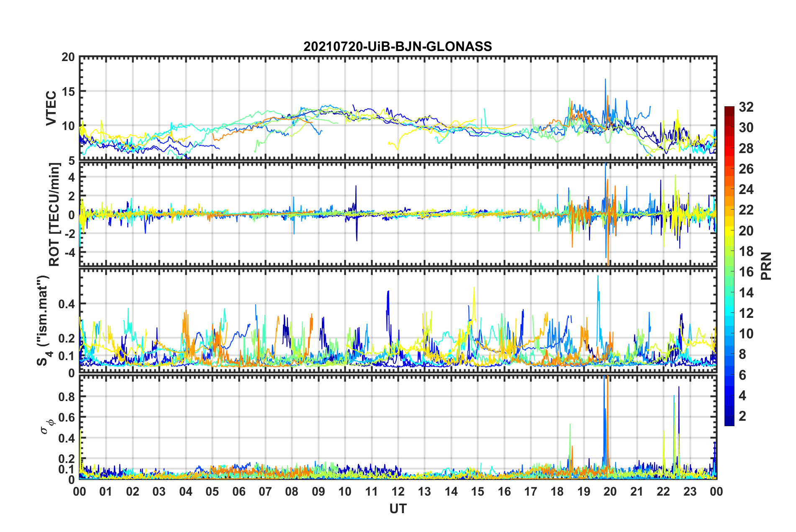796x532 pixels.
Task: Click colorbar tick label 30
Action: click(746, 128)
